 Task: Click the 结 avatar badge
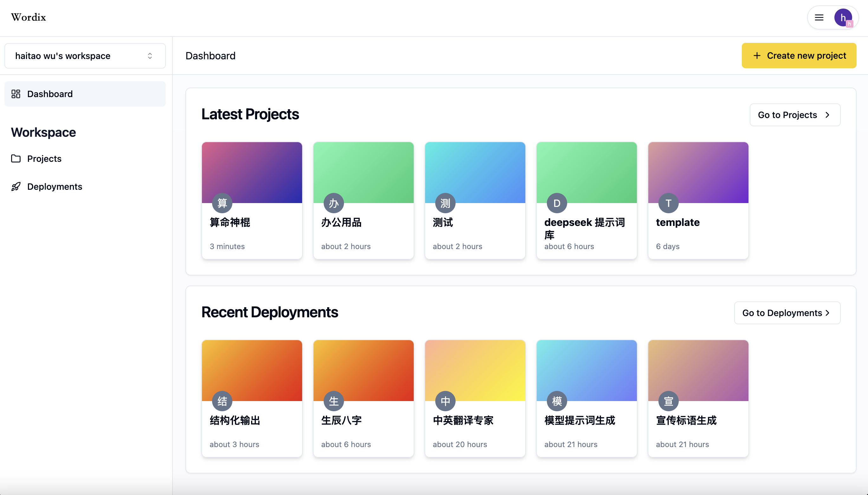222,401
